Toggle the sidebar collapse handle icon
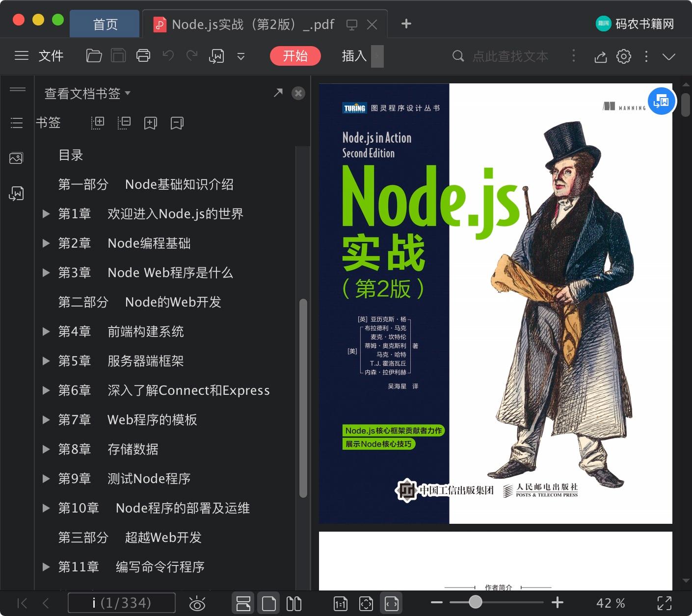The image size is (692, 616). click(18, 89)
